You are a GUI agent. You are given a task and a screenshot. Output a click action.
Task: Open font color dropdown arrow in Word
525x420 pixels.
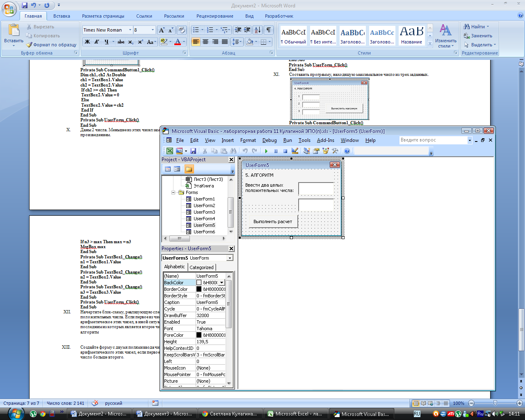(184, 42)
